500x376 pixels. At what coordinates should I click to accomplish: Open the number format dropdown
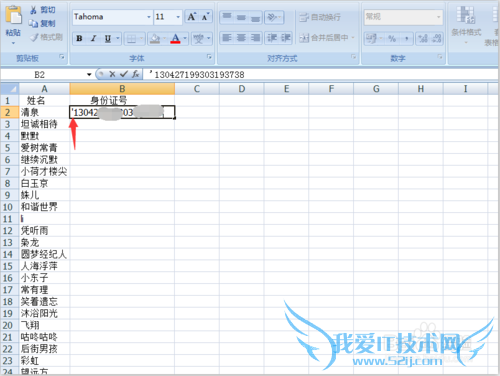[439, 17]
